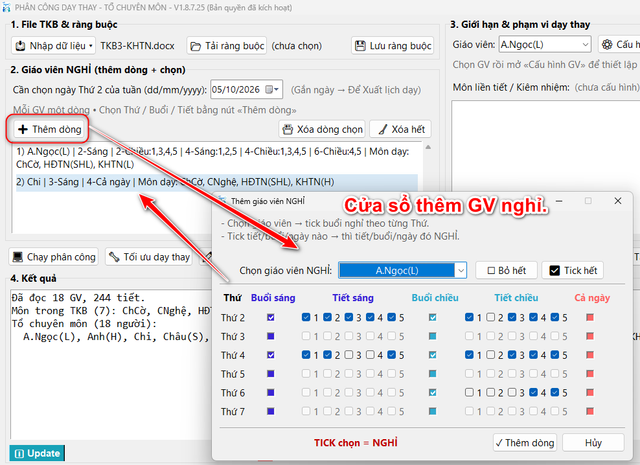
Task: Check Thứ 4 tiết sáng 3
Action: (349, 355)
